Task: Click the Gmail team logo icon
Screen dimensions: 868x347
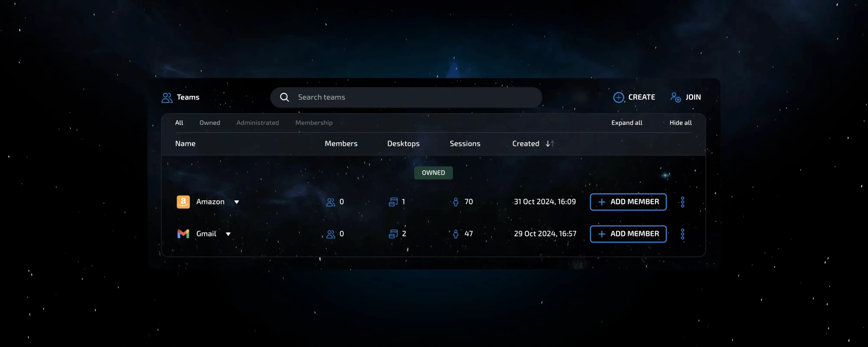Action: point(183,234)
